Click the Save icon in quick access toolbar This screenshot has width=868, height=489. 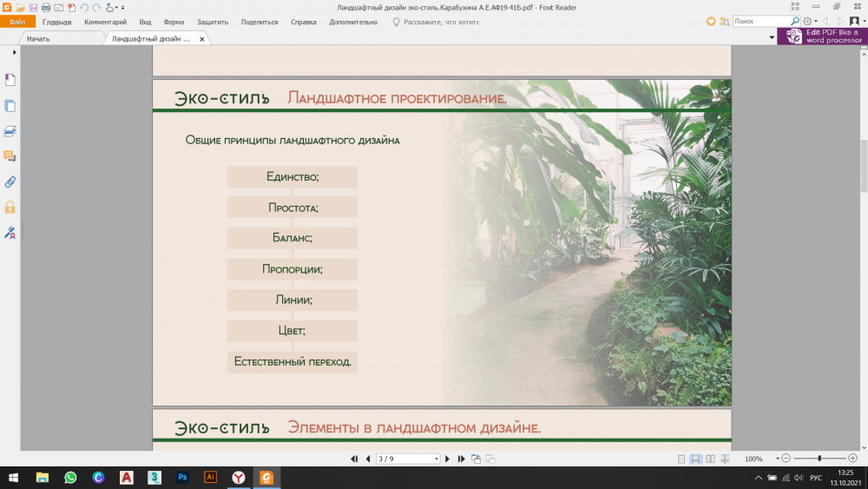[33, 7]
